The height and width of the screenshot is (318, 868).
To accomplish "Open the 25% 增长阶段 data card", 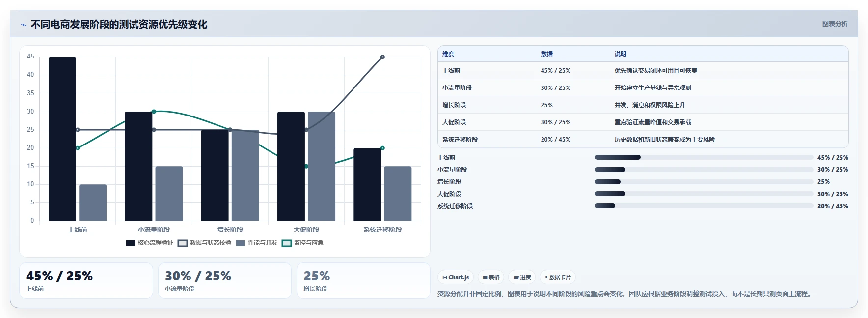I will click(x=363, y=281).
